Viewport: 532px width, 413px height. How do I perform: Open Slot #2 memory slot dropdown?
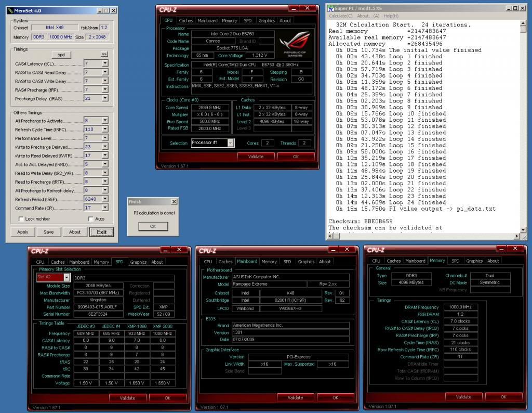(x=66, y=277)
